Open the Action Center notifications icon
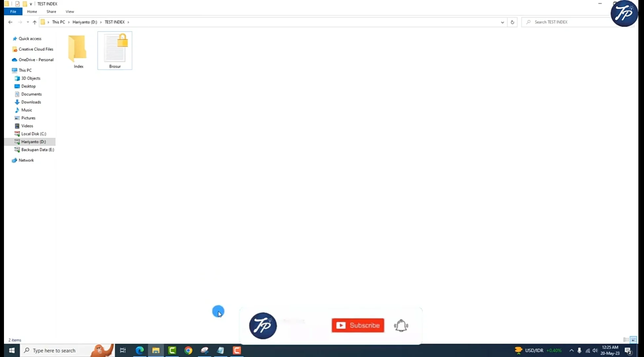The image size is (644, 357). tap(628, 350)
